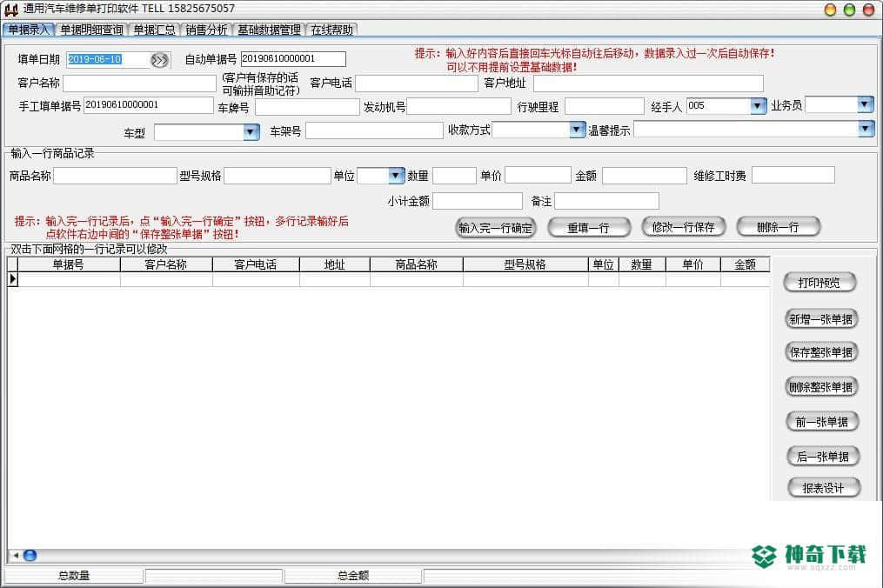Screen dimensions: 883x588
Task: Click the 单据号 column header
Action: tap(70, 264)
